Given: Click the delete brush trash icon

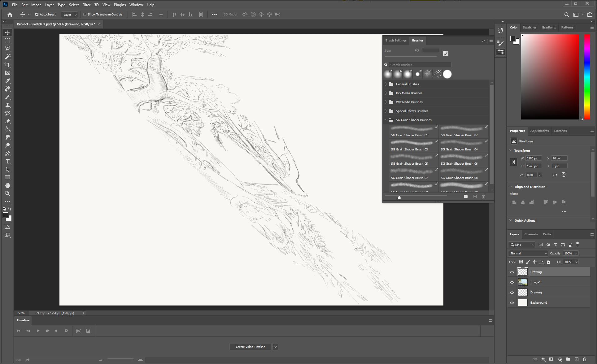Looking at the screenshot, I should 484,197.
